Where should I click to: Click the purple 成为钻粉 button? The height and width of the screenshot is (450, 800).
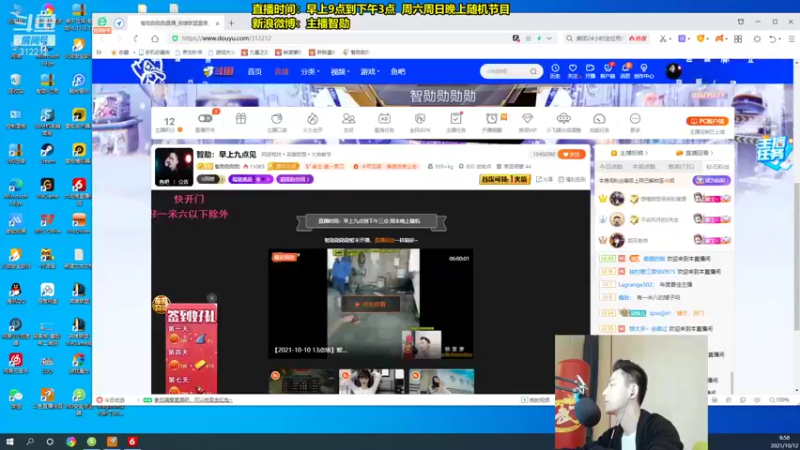(711, 180)
